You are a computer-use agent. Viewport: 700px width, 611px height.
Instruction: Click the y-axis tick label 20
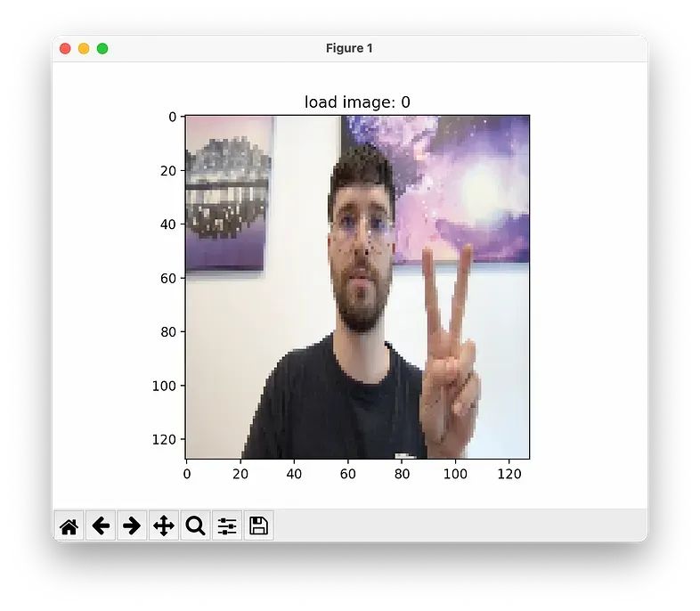pyautogui.click(x=167, y=171)
